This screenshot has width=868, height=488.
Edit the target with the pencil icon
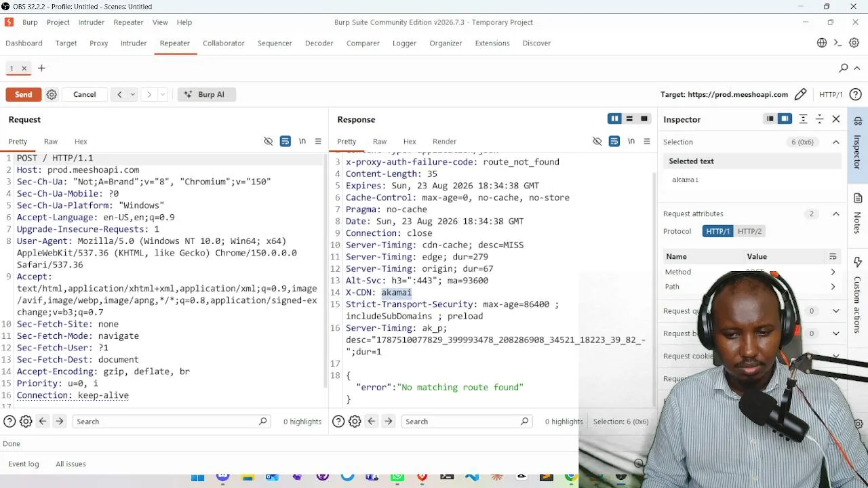click(801, 94)
